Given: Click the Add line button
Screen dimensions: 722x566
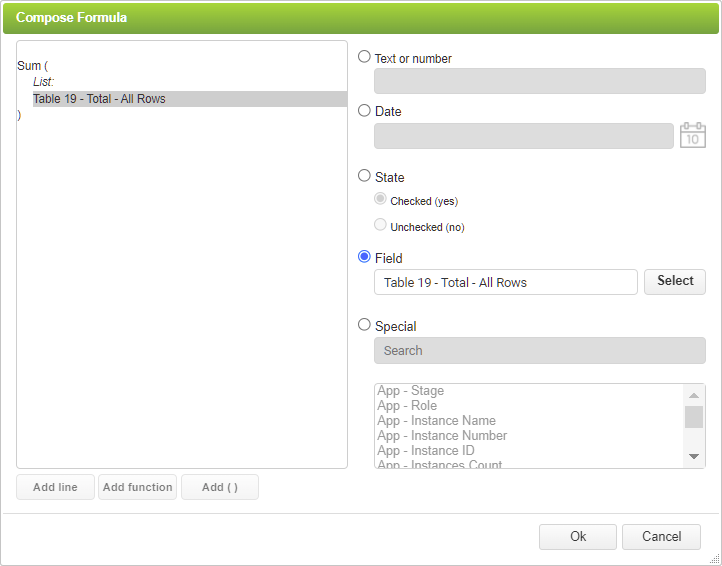Looking at the screenshot, I should coord(55,487).
